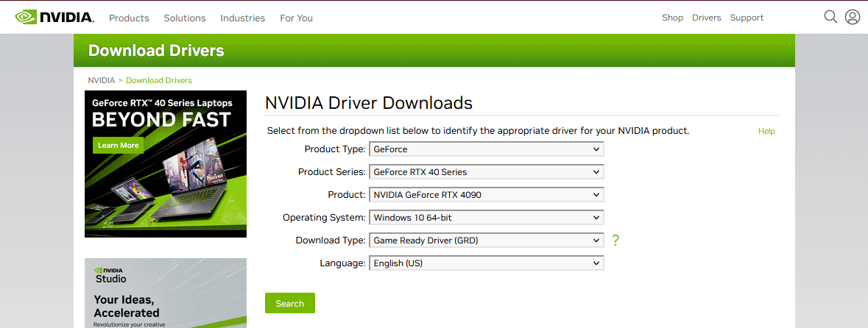Expand the Product Series dropdown

(x=486, y=172)
